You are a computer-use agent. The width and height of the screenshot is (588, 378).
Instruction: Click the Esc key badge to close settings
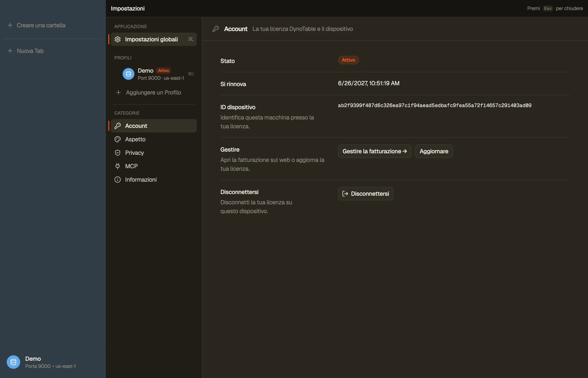coord(547,8)
